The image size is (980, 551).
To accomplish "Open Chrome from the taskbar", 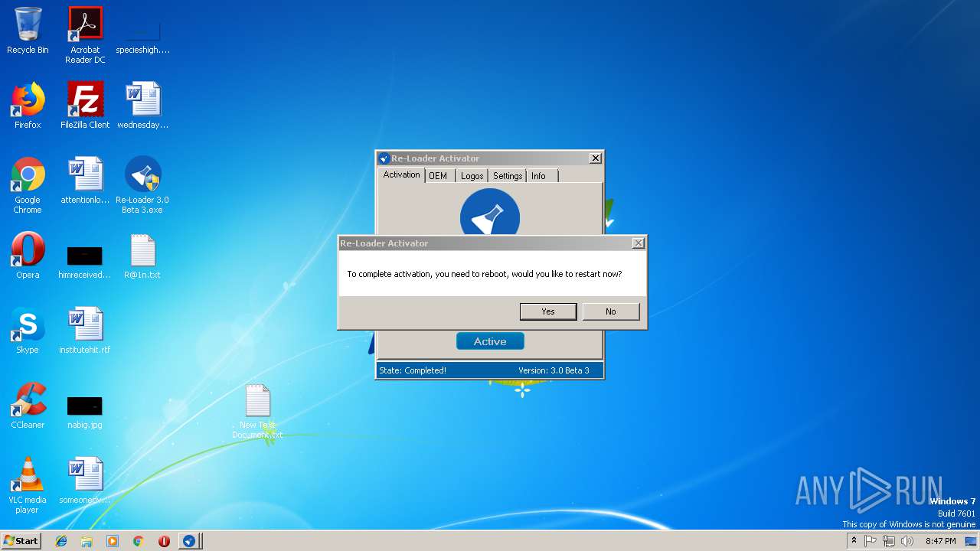I will pos(139,541).
